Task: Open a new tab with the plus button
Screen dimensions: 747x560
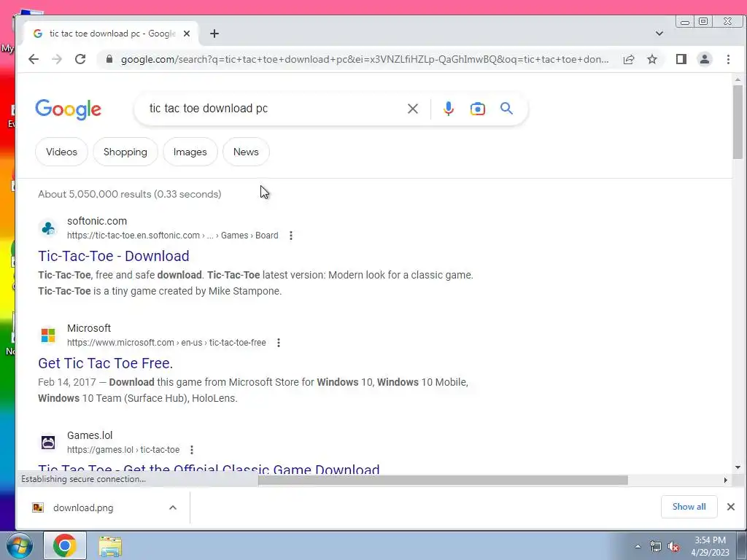Action: (214, 34)
